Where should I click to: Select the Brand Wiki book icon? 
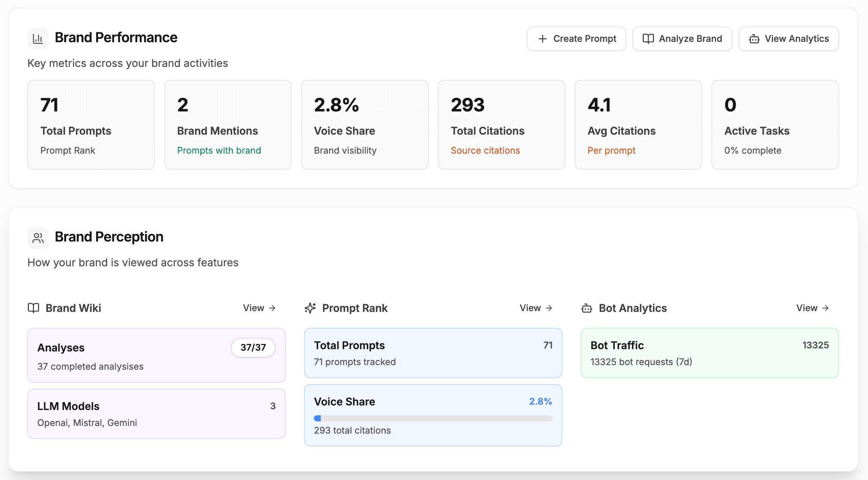point(33,308)
